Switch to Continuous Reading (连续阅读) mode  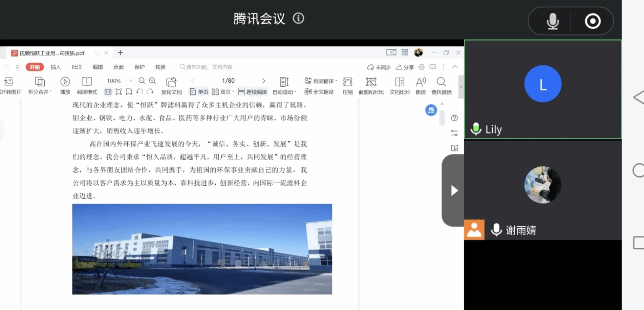point(253,92)
